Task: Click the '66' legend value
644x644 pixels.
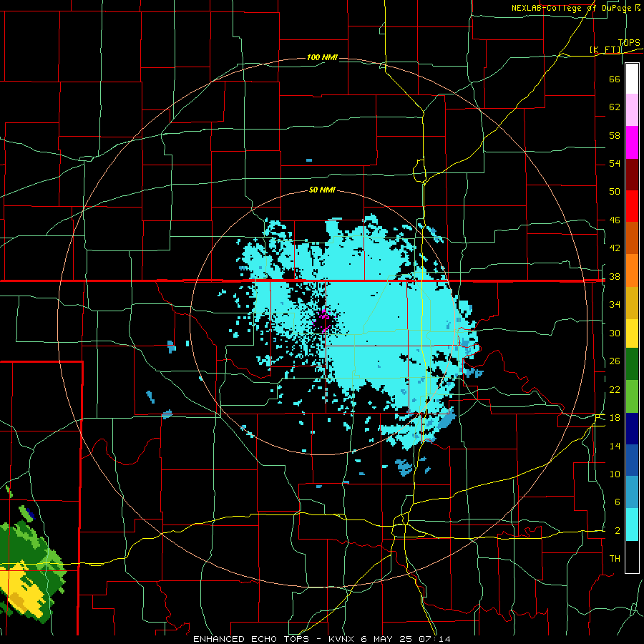Action: pyautogui.click(x=615, y=79)
